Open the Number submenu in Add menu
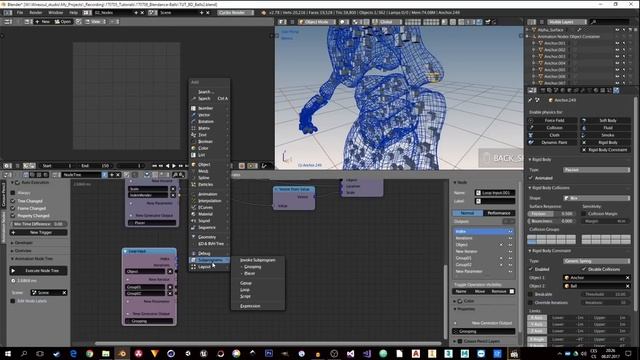640x360 pixels. [209, 108]
